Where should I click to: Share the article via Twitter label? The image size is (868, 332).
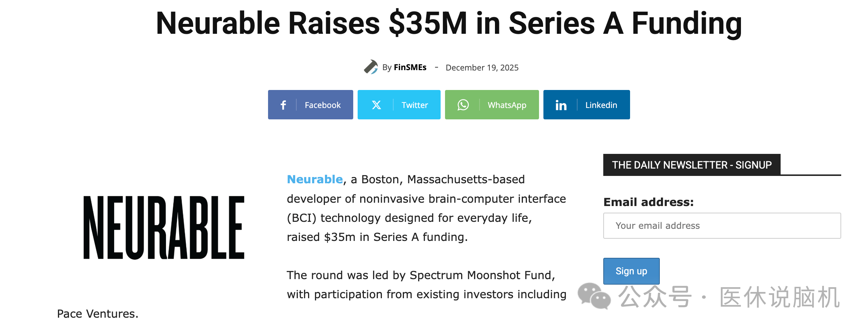click(415, 105)
